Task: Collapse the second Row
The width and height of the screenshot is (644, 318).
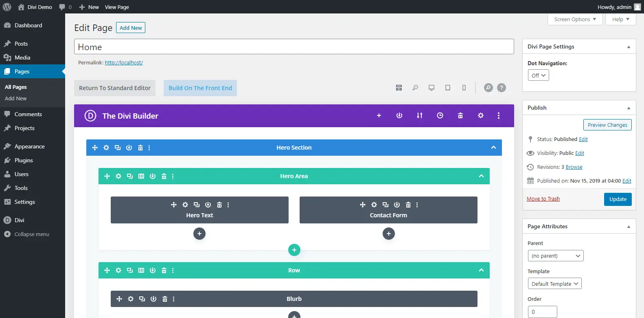Action: 481,270
